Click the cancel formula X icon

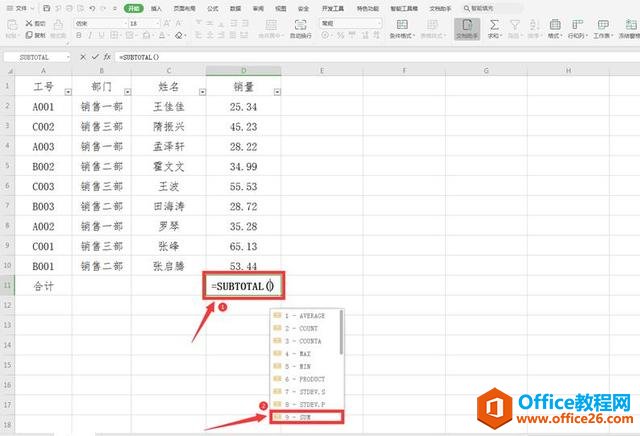point(83,57)
